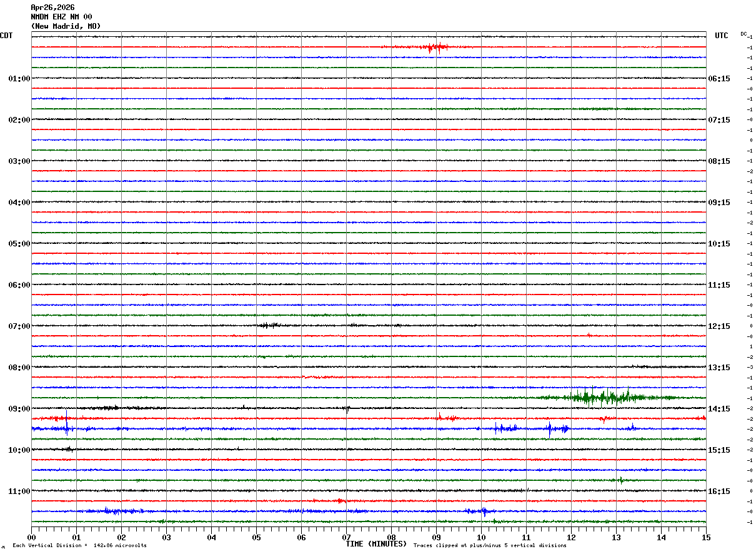
Task: Click minute axis tick label 12
Action: tap(571, 537)
